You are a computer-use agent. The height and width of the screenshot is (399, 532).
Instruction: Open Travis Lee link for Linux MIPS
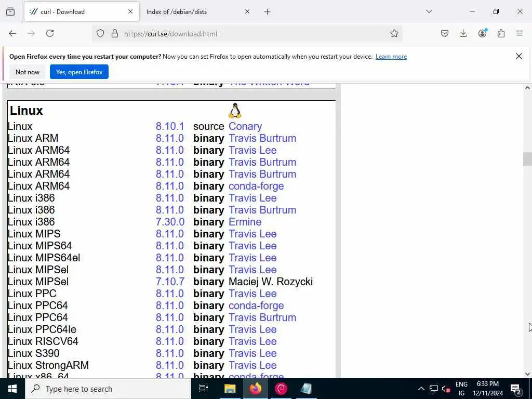[x=252, y=234]
